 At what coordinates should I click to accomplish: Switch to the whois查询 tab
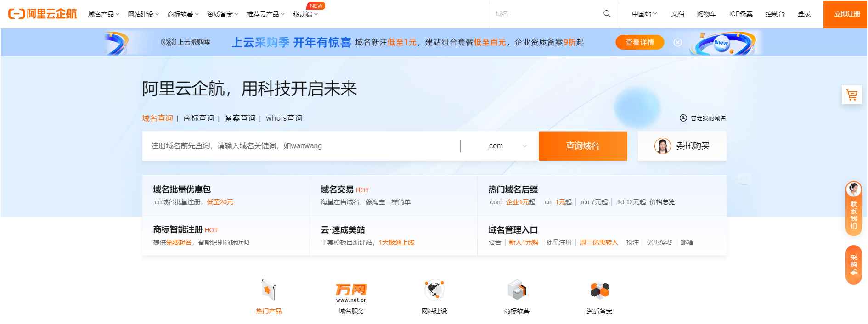click(284, 118)
